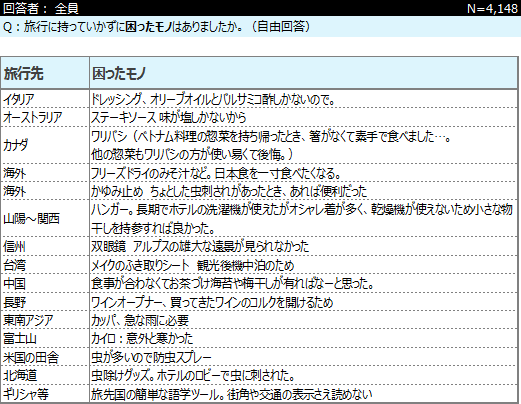521x404 pixels.
Task: Select the 台湾 destination cell
Action: pyautogui.click(x=45, y=265)
